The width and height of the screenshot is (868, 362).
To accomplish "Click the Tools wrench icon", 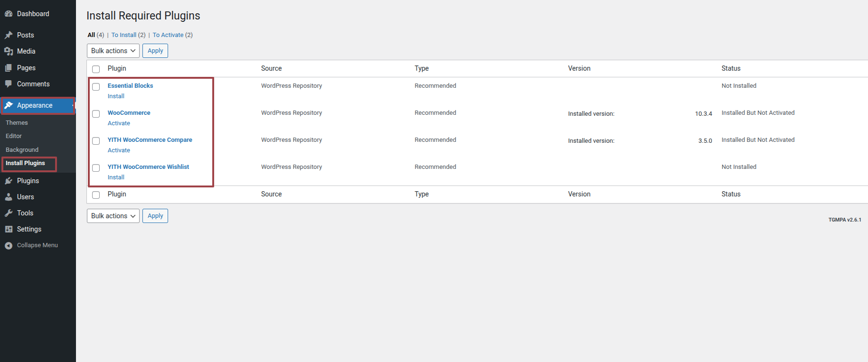I will (9, 213).
